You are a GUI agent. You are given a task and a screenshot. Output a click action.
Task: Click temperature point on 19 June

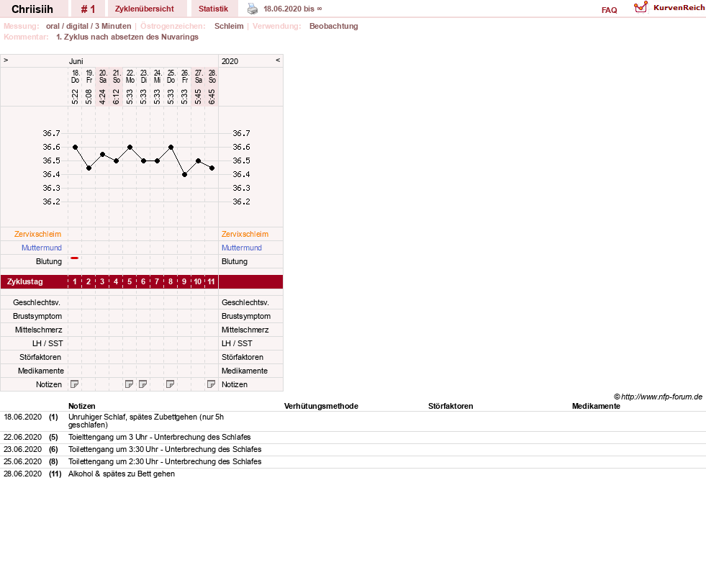tap(89, 168)
